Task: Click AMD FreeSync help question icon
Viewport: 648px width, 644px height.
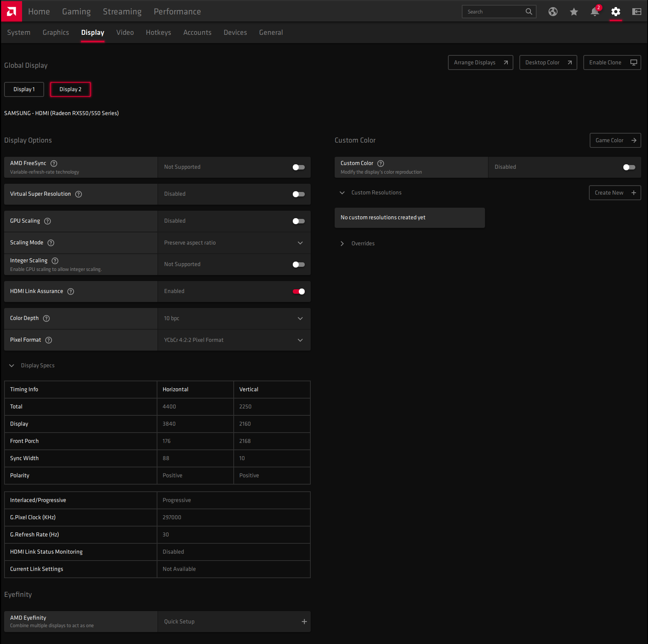Action: (54, 164)
